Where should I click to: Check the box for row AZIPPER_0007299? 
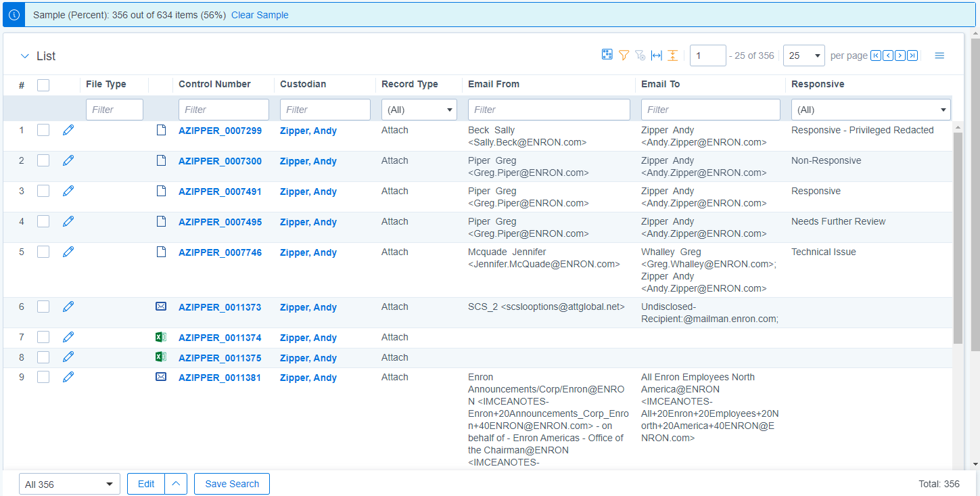tap(43, 130)
